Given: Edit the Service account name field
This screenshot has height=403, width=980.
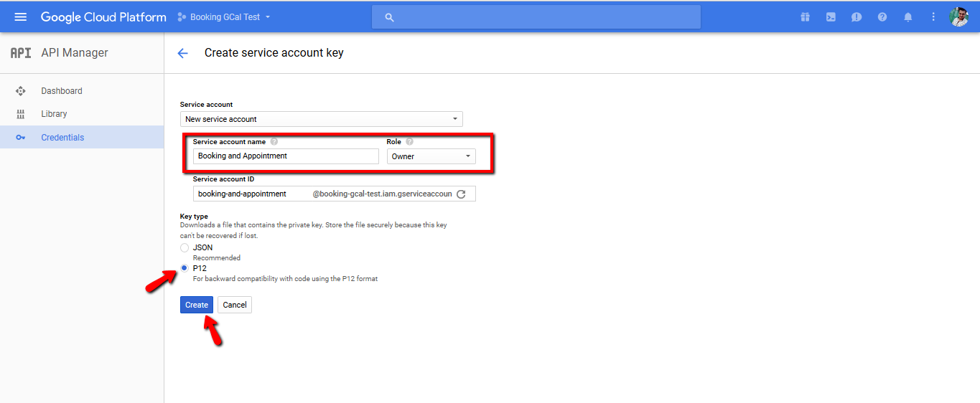Looking at the screenshot, I should tap(286, 156).
